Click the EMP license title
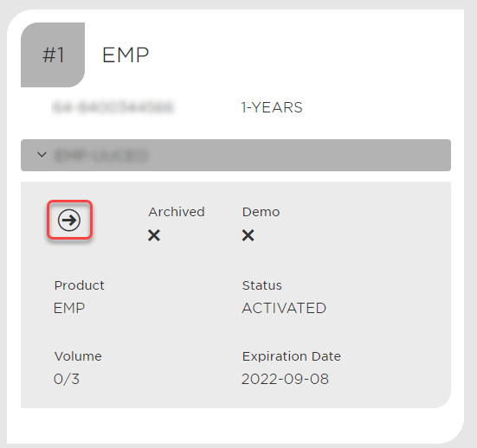Viewport: 477px width, 448px height. tap(126, 55)
